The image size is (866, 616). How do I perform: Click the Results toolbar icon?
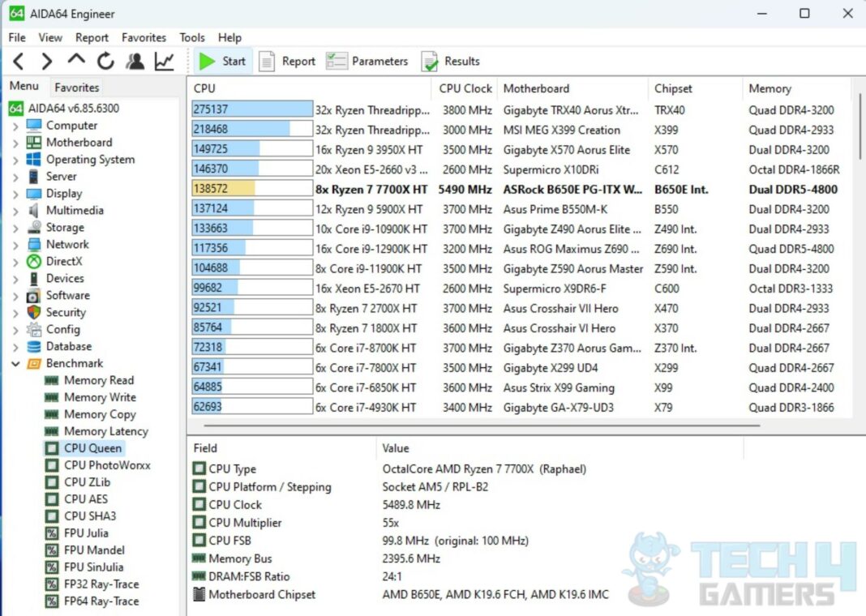(451, 62)
